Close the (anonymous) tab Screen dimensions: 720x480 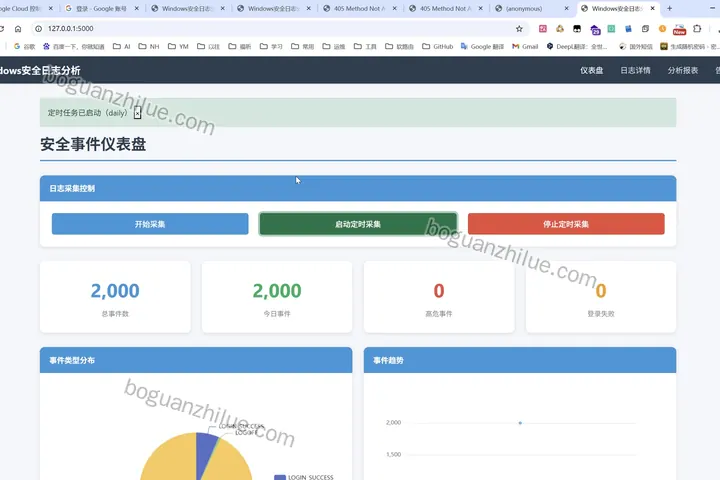click(x=567, y=8)
